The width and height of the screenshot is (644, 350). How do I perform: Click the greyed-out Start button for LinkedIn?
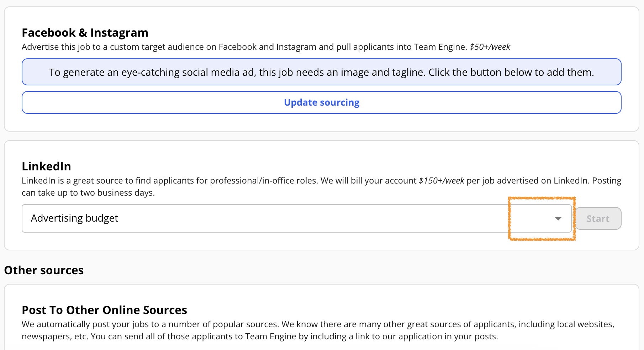[x=598, y=218]
